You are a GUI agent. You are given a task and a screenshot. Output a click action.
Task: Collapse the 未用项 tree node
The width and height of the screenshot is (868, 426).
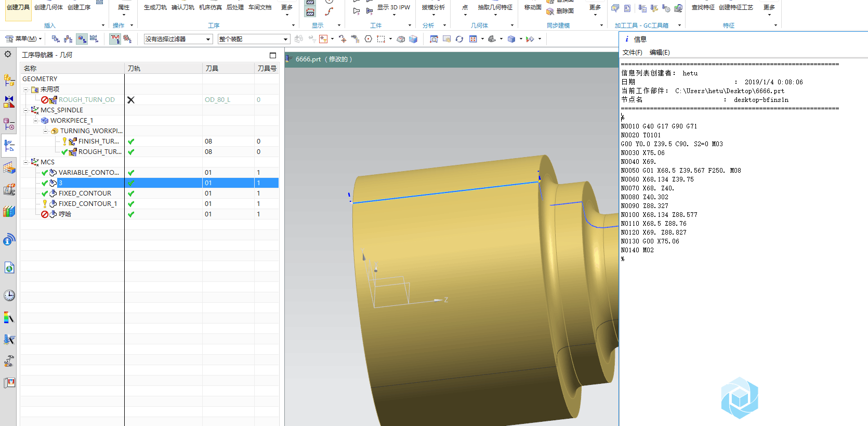click(26, 89)
